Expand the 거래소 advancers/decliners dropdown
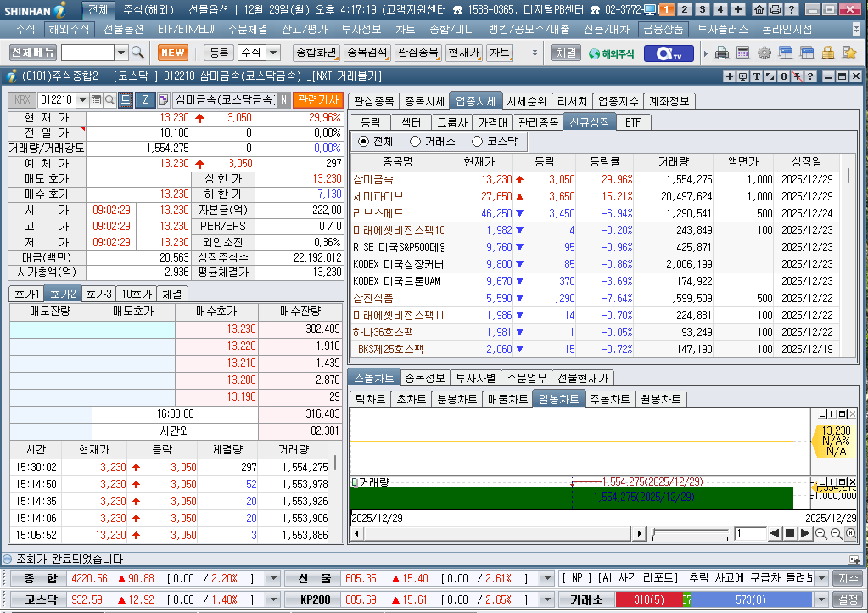This screenshot has width=868, height=613. click(x=821, y=599)
